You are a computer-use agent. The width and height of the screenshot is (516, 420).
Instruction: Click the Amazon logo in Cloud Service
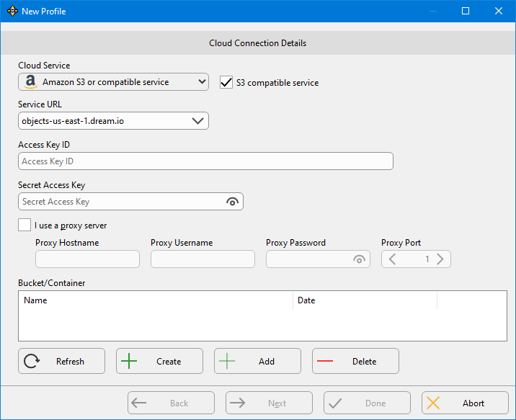click(x=30, y=82)
